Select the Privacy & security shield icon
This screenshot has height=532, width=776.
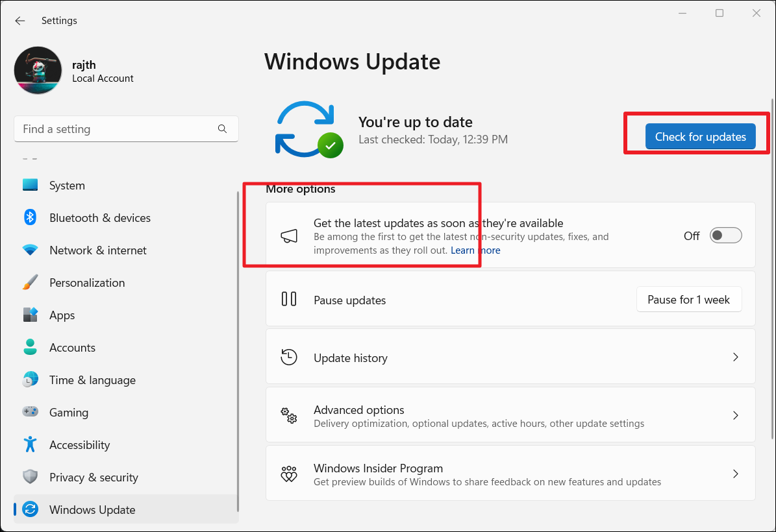(30, 477)
